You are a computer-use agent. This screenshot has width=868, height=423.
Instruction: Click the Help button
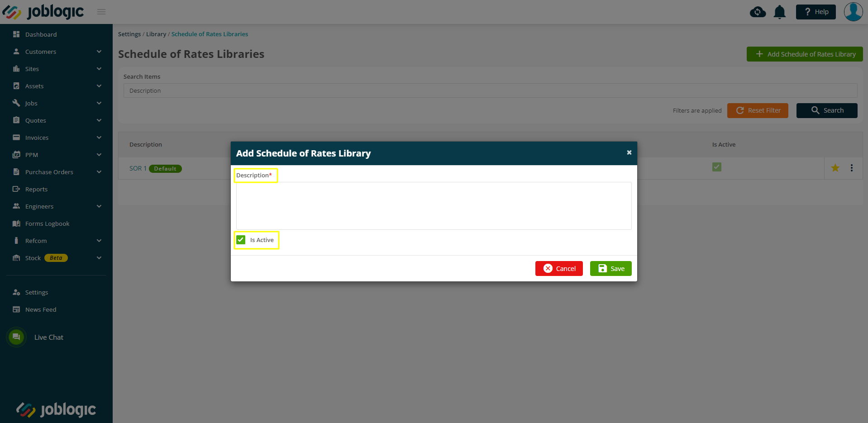(x=816, y=12)
